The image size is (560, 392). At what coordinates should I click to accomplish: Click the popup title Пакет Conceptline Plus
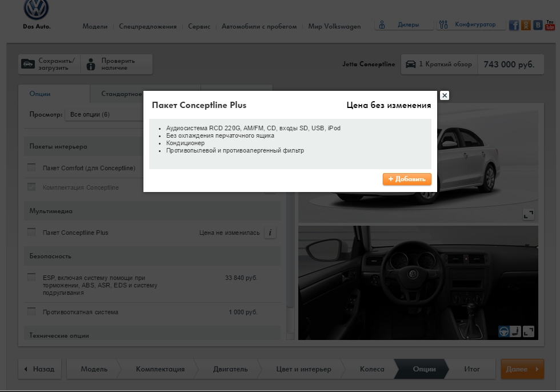199,105
